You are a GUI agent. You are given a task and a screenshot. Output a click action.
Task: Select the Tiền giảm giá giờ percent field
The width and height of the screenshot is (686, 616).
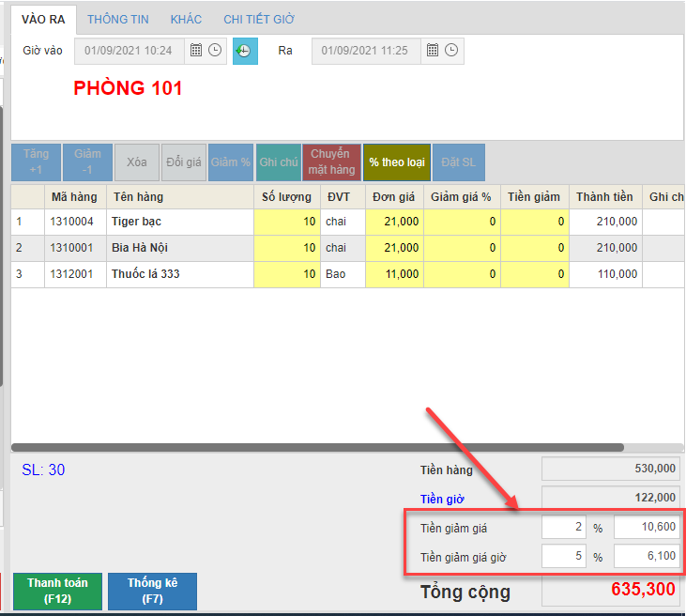(564, 558)
